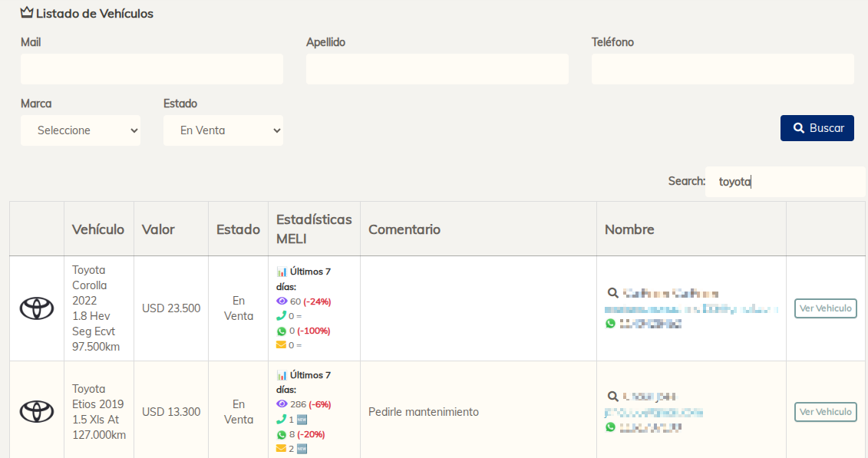
Task: Open the Estado dropdown showing En Venta
Action: pos(223,130)
